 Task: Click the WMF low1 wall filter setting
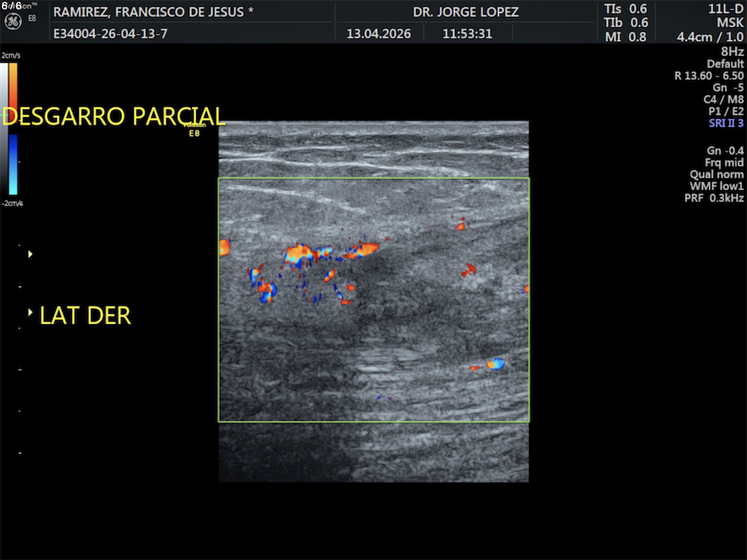click(716, 186)
